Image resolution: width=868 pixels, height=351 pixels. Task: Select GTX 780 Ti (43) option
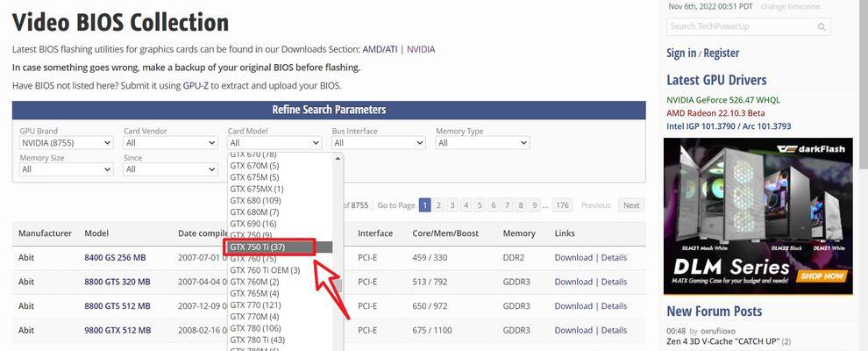[x=280, y=340]
